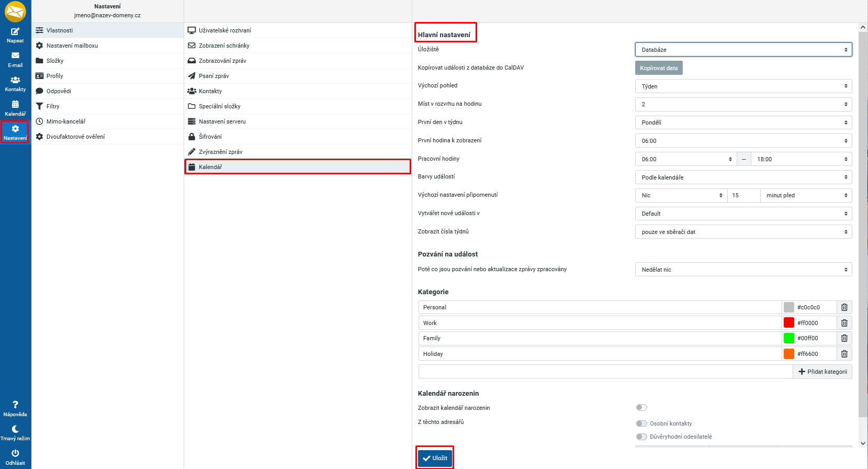Enable Důvěryhodní odesílatelé toggle
The image size is (868, 469).
[641, 437]
